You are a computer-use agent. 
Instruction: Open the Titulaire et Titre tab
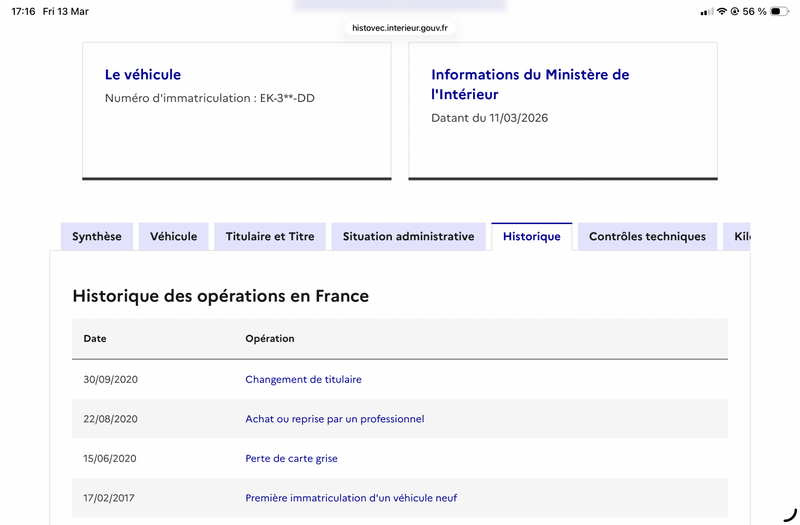(270, 237)
